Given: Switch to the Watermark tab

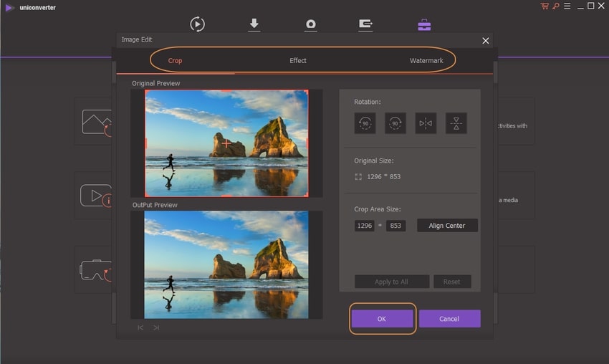Looking at the screenshot, I should 426,61.
